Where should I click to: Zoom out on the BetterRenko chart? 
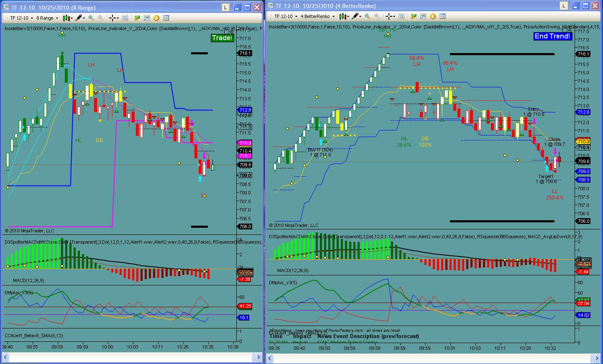377,16
